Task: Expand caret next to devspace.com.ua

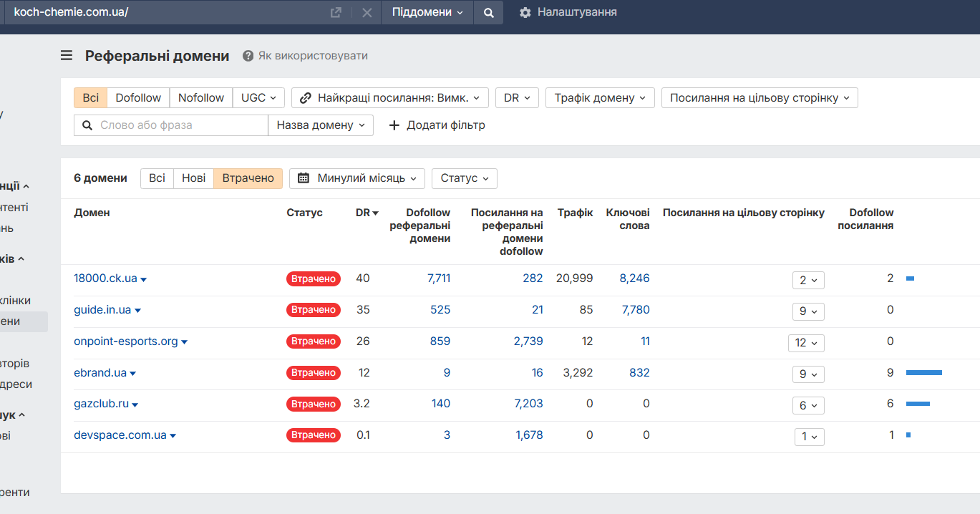Action: coord(173,436)
